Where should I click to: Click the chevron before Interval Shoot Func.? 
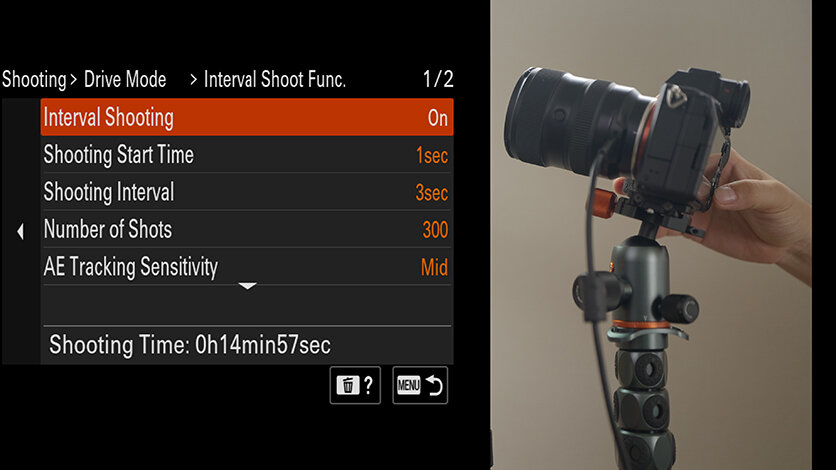pyautogui.click(x=194, y=80)
